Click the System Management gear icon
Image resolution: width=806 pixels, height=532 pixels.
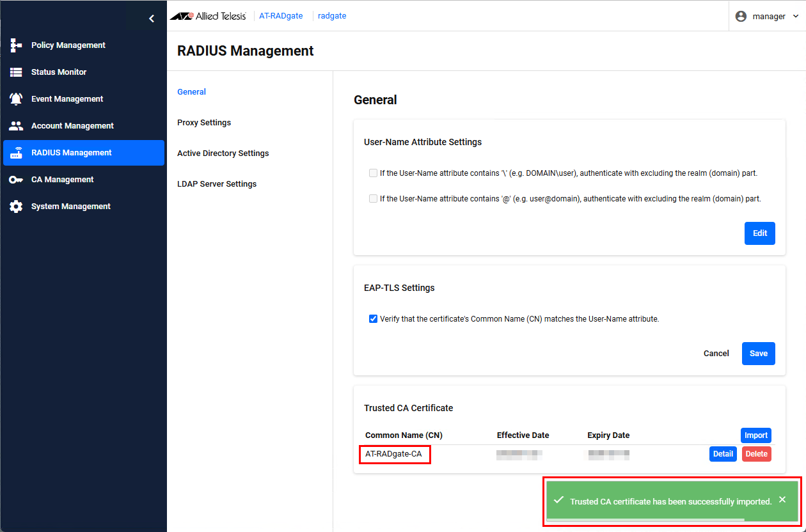point(16,207)
